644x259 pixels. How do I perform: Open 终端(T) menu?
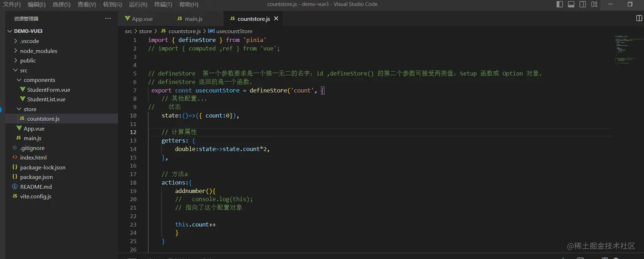pos(163,4)
